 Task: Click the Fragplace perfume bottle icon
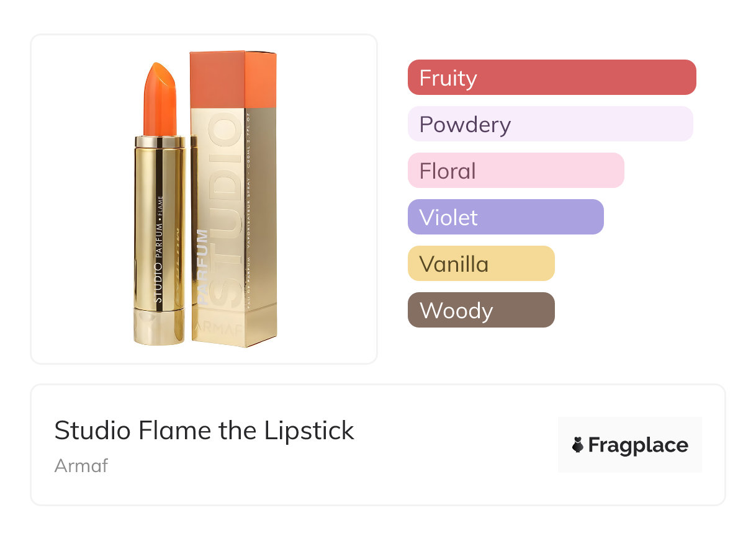click(x=578, y=445)
